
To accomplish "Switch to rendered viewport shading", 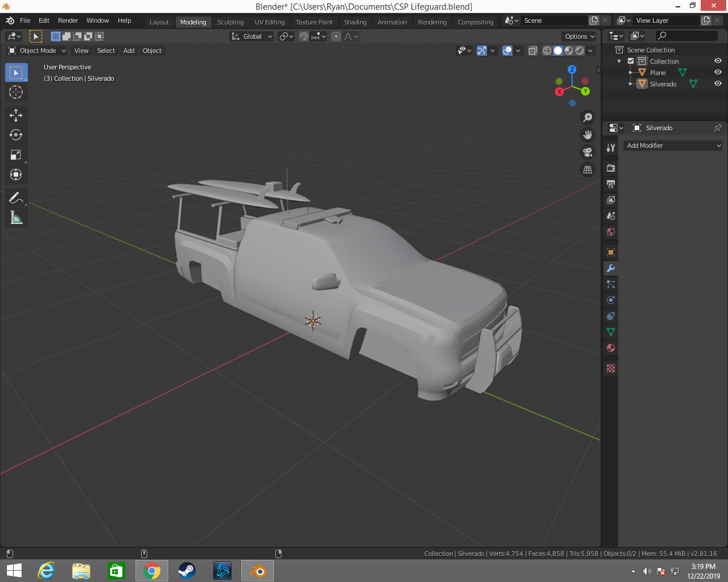I will [580, 51].
